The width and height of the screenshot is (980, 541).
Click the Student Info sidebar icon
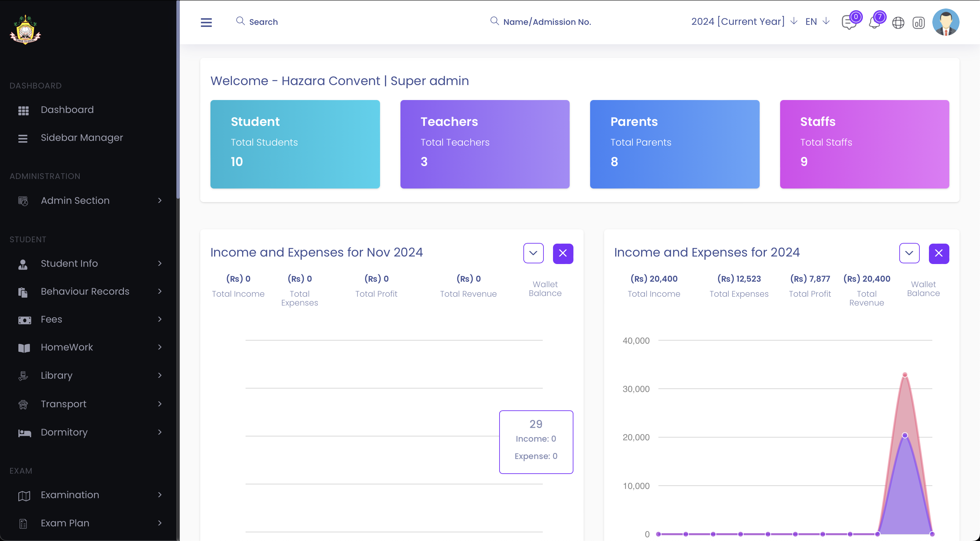23,263
